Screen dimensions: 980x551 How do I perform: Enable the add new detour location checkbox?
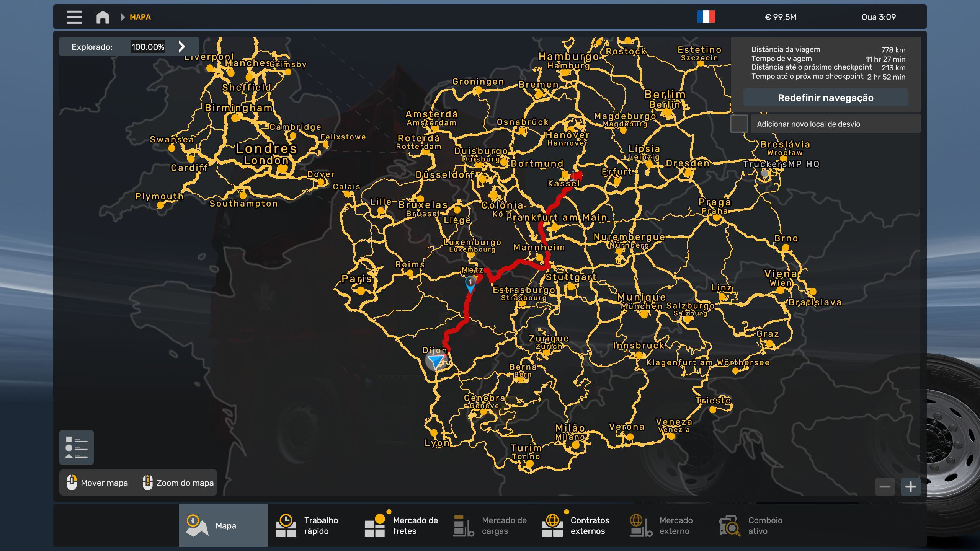739,124
